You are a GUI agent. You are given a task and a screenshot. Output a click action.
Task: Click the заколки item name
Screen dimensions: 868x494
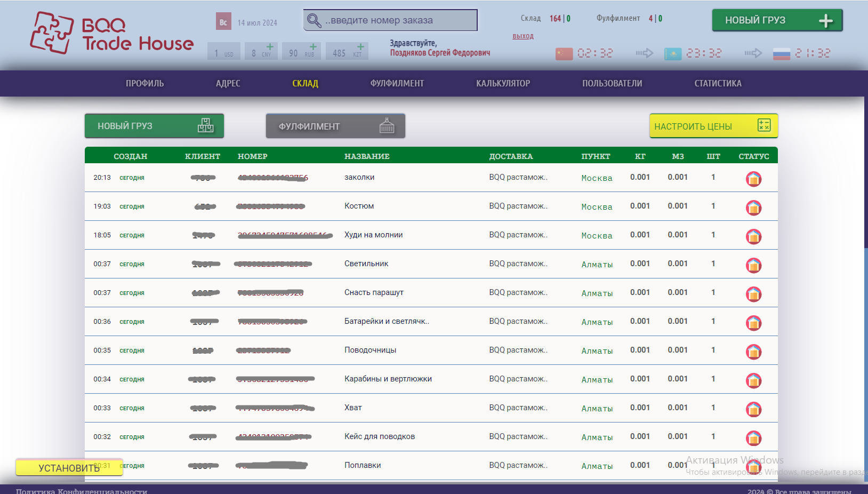tap(359, 177)
